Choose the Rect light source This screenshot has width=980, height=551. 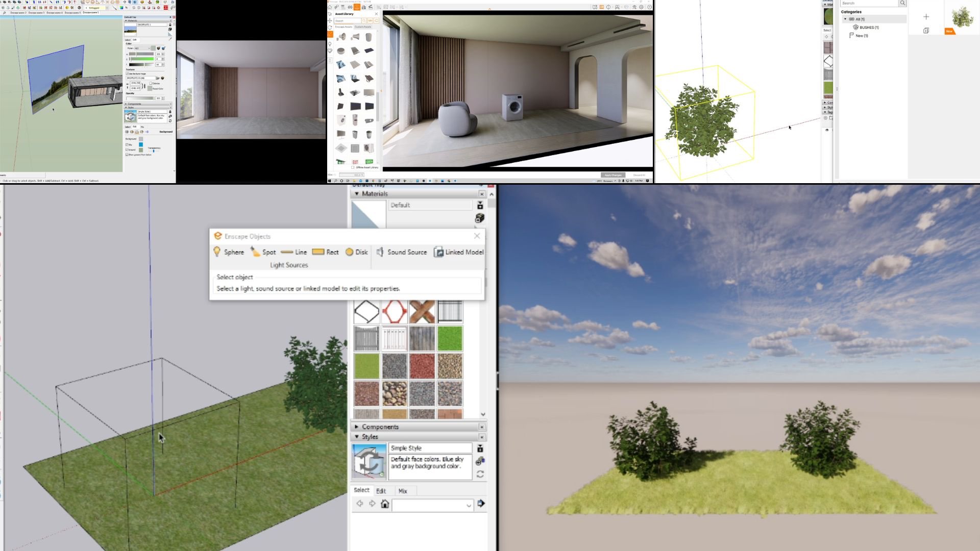326,252
